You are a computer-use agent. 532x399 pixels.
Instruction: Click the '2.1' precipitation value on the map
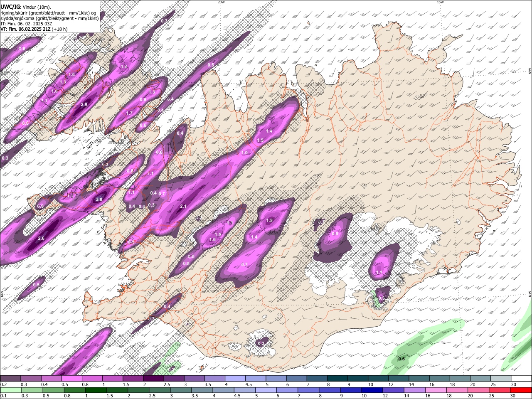pyautogui.click(x=183, y=206)
